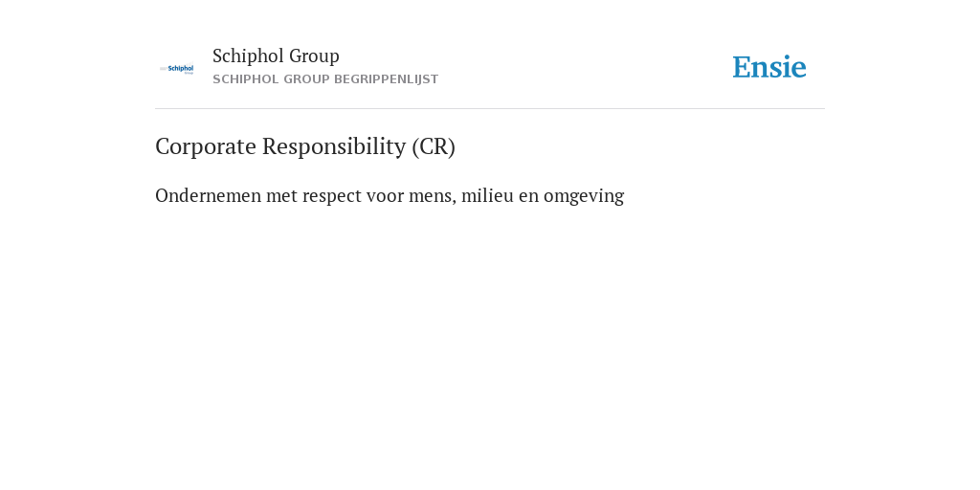Image resolution: width=980 pixels, height=490 pixels.
Task: Click the horizontal divider line below the header
Action: [x=490, y=109]
